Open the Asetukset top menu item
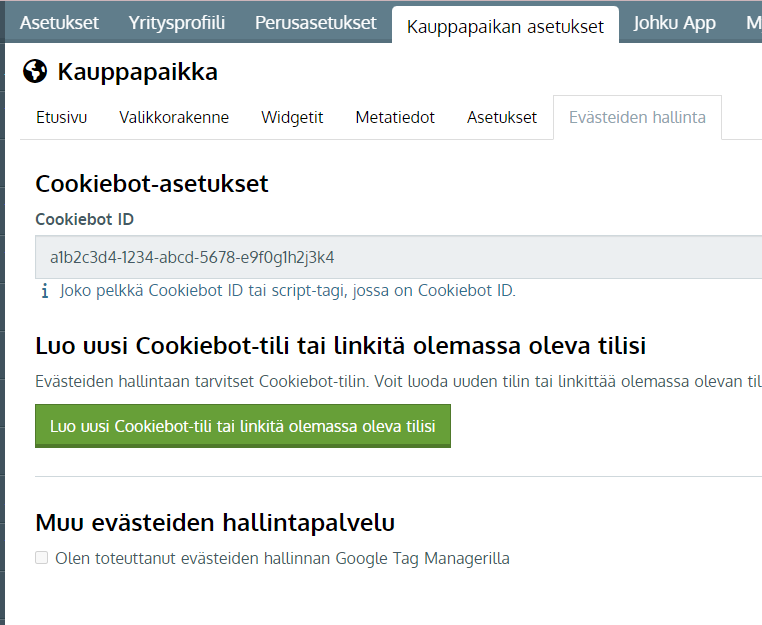 (59, 23)
